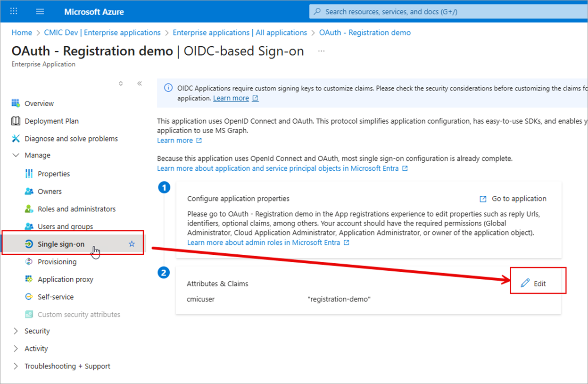588x384 pixels.
Task: Click the Properties bars icon
Action: point(29,174)
